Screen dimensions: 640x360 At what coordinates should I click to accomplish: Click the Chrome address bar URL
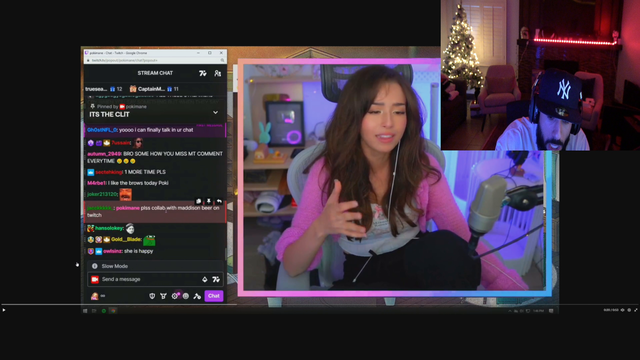pos(124,60)
